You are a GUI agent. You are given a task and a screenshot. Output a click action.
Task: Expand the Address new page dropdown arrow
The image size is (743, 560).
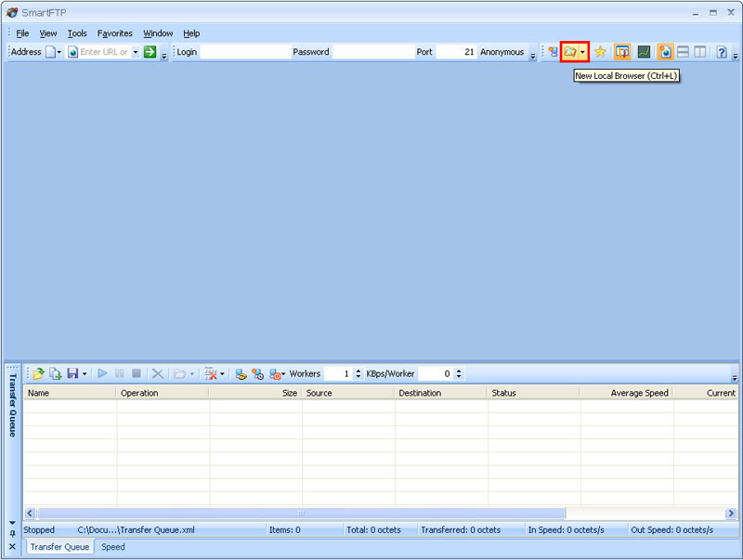(x=59, y=52)
